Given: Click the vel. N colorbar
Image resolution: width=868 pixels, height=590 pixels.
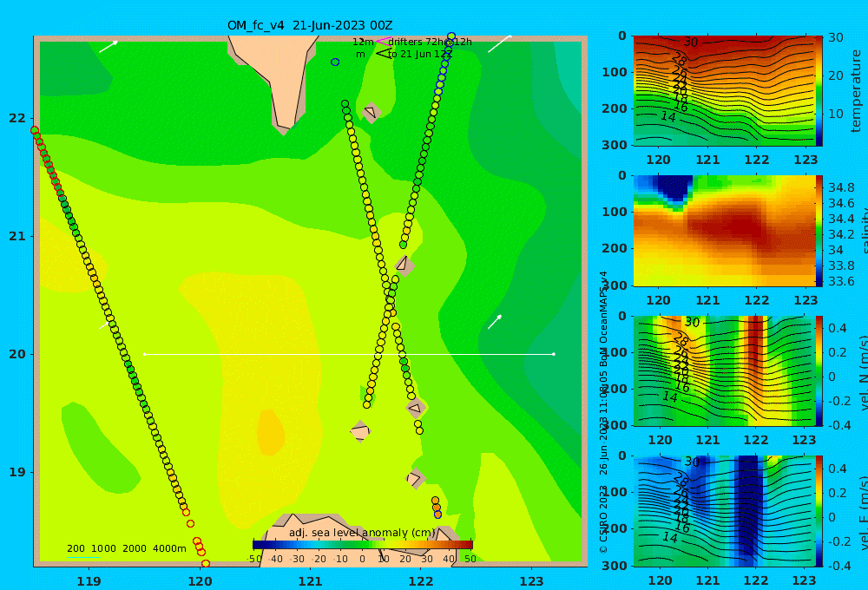Looking at the screenshot, I should 819,370.
